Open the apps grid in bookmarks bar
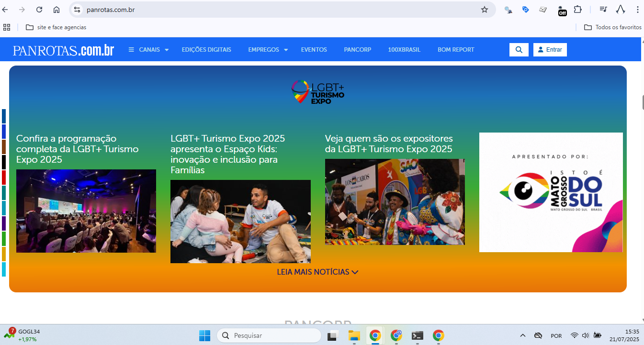Viewport: 644px width, 345px height. (7, 27)
